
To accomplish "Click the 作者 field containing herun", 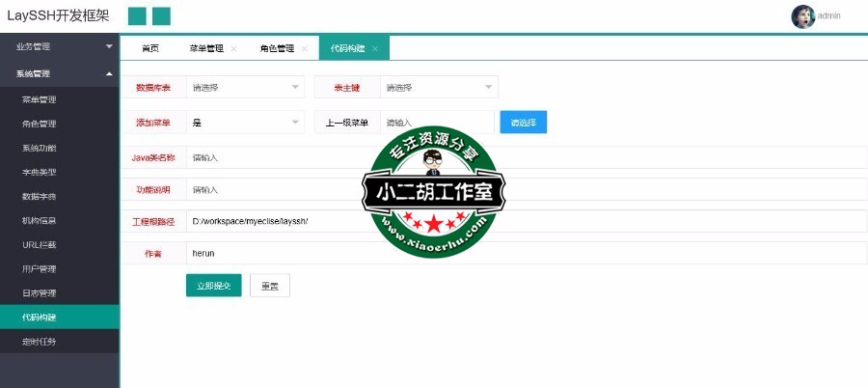I will tap(526, 253).
